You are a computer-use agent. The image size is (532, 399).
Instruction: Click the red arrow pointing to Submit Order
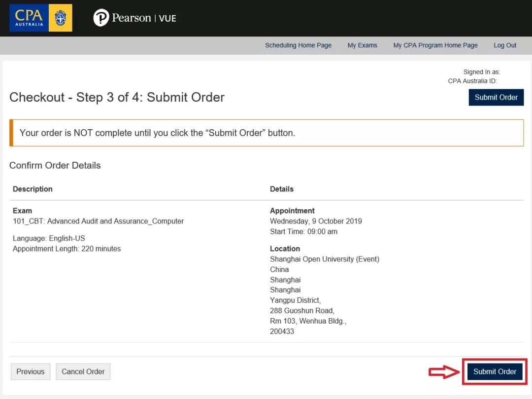(x=443, y=372)
